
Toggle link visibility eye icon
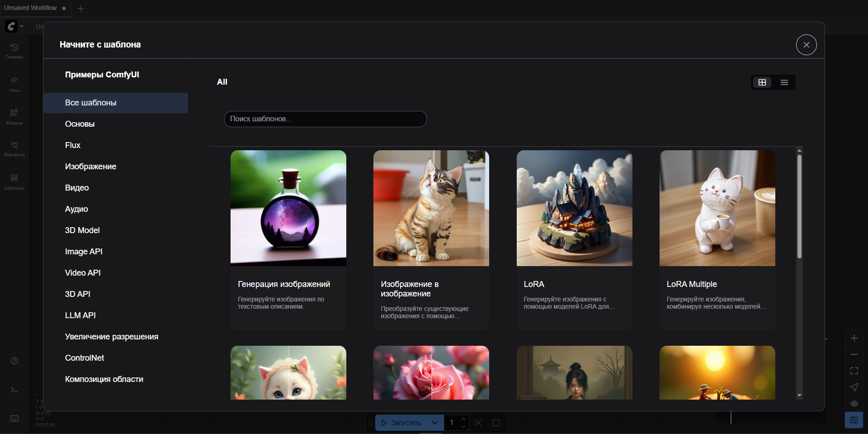click(854, 403)
